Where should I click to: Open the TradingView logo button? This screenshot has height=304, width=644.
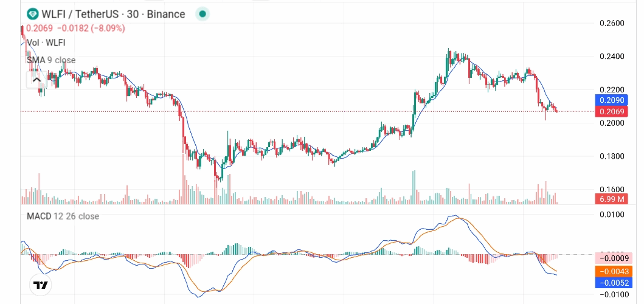(41, 284)
